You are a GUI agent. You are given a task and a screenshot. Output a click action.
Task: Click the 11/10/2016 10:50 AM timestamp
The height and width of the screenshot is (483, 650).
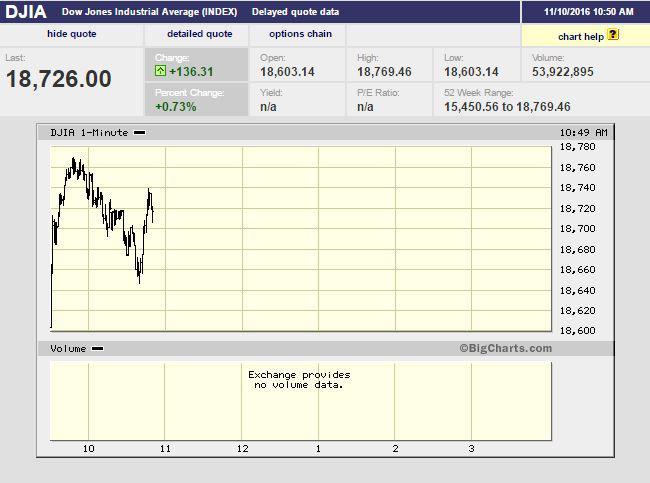point(586,12)
